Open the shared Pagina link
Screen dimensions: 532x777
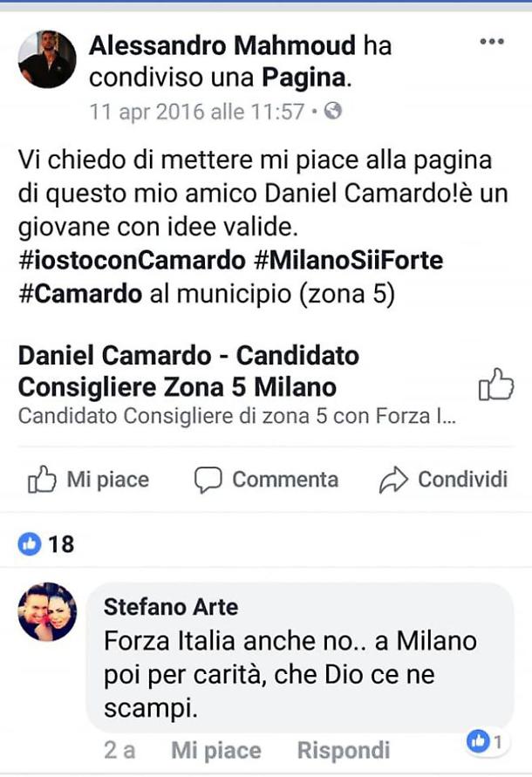304,77
